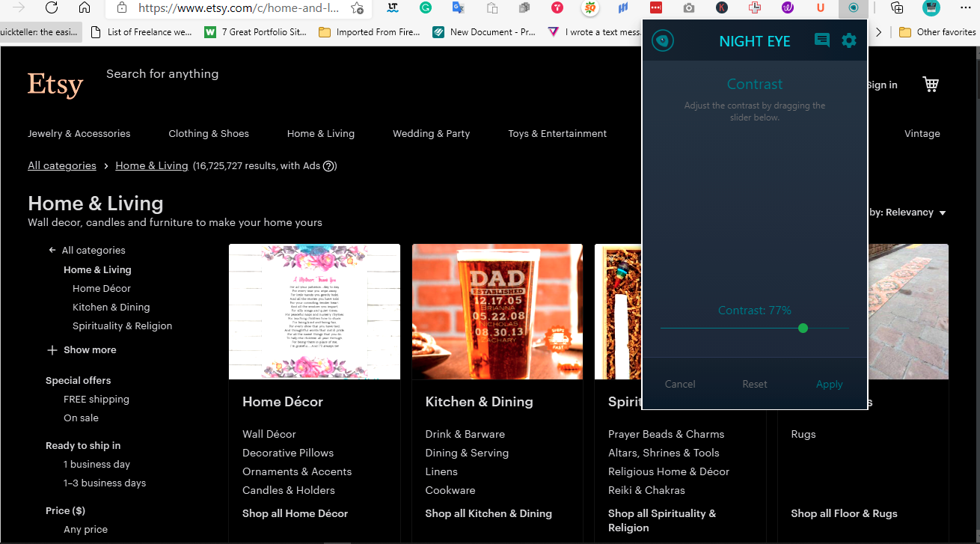This screenshot has width=980, height=544.
Task: Open Wall Décor link
Action: point(269,434)
